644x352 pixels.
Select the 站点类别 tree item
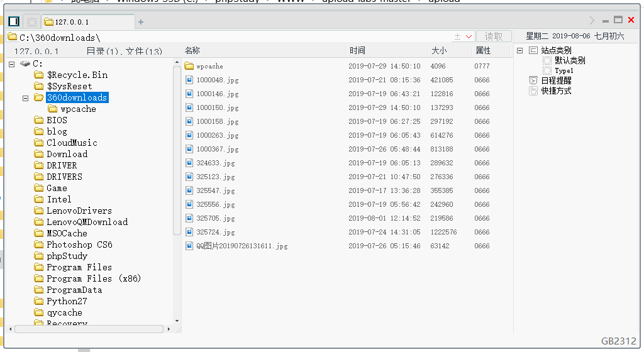coord(556,50)
